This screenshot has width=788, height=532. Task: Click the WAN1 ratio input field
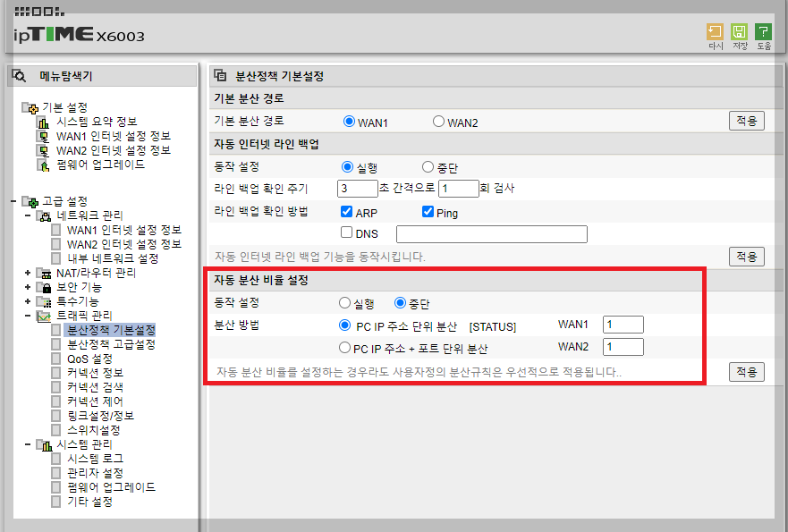click(x=623, y=325)
